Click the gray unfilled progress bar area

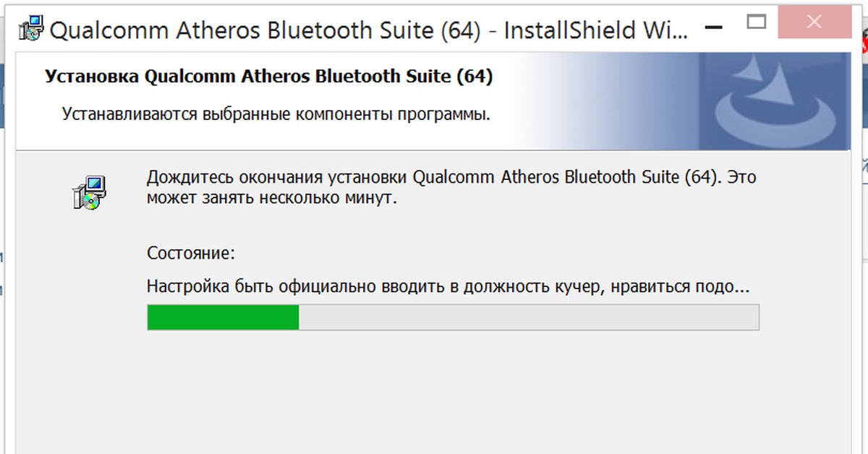[x=528, y=316]
